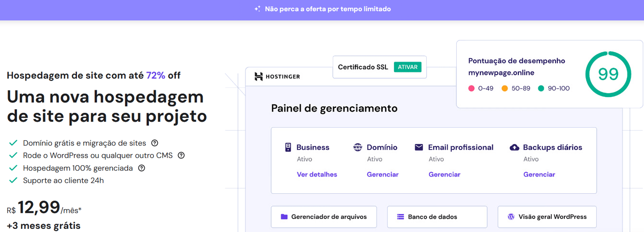644x232 pixels.
Task: Click Pontuação de desempenho title
Action: coord(517,61)
